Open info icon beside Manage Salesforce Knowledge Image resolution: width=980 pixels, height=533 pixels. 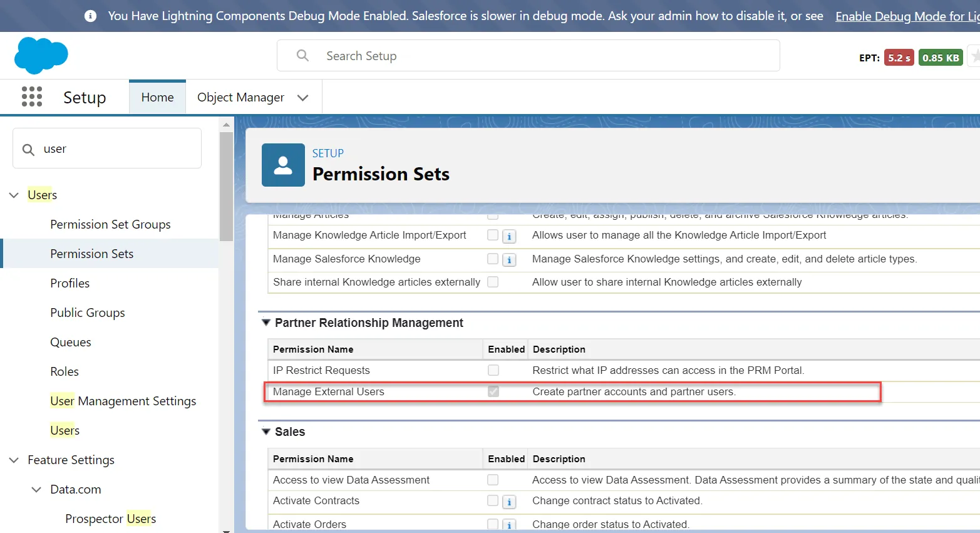tap(509, 259)
